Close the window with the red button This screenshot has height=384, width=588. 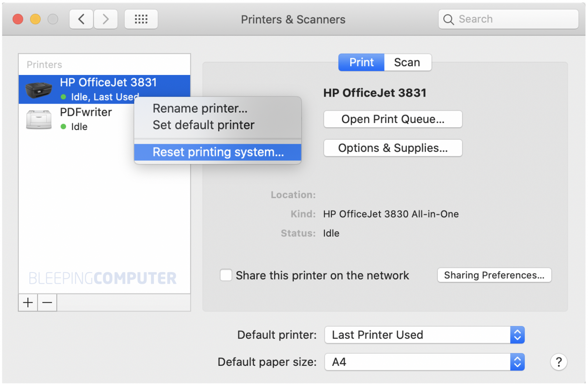pos(18,19)
